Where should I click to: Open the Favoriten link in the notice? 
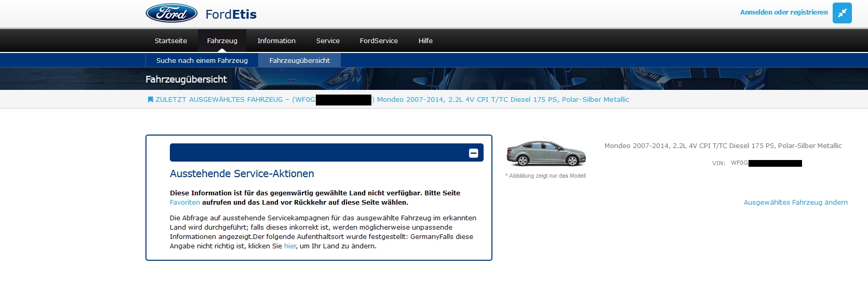pyautogui.click(x=184, y=203)
